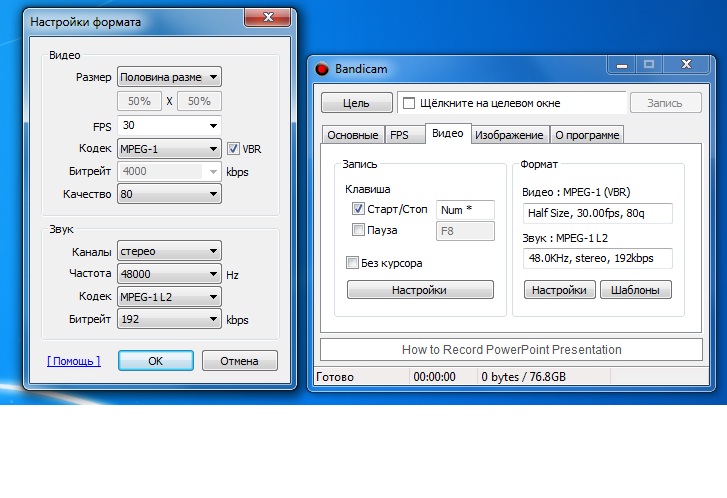Click the red Bandicam record icon in title bar
Image resolution: width=727 pixels, height=498 pixels.
tap(321, 69)
